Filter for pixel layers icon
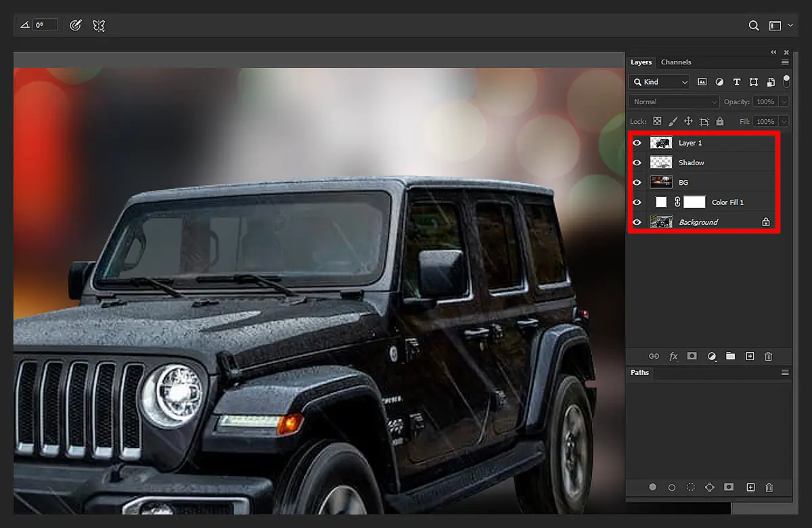The width and height of the screenshot is (812, 528). tap(702, 82)
